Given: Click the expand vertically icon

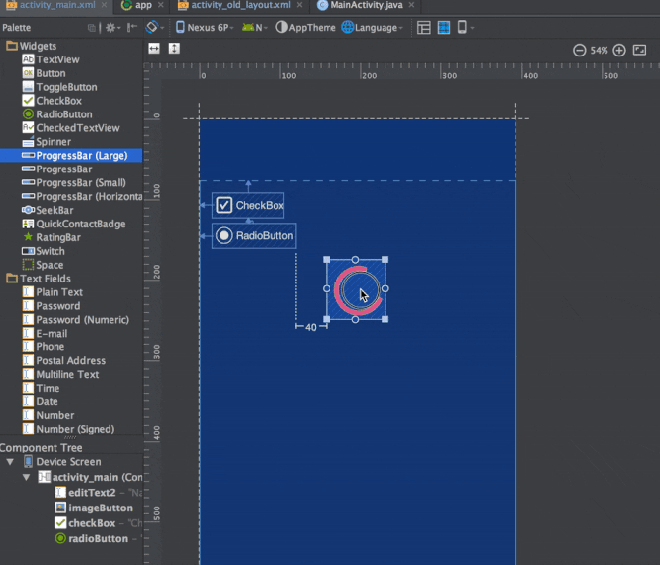Looking at the screenshot, I should 174,49.
